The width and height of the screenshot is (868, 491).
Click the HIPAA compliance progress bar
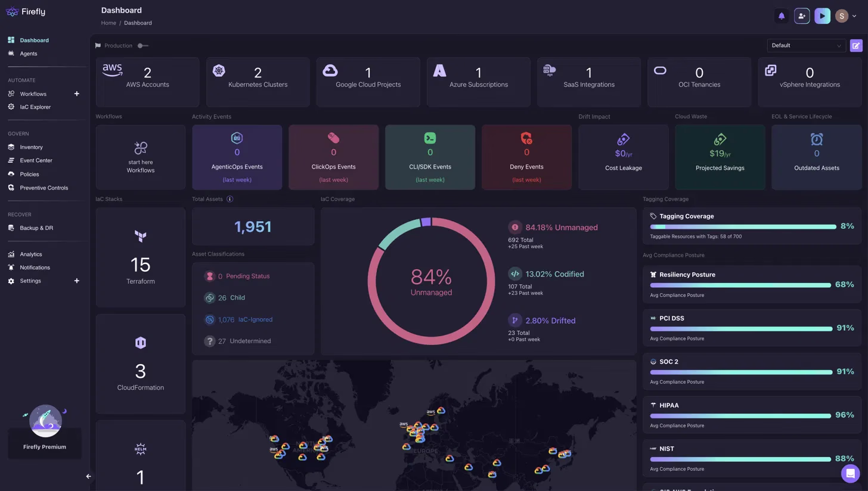tap(740, 416)
